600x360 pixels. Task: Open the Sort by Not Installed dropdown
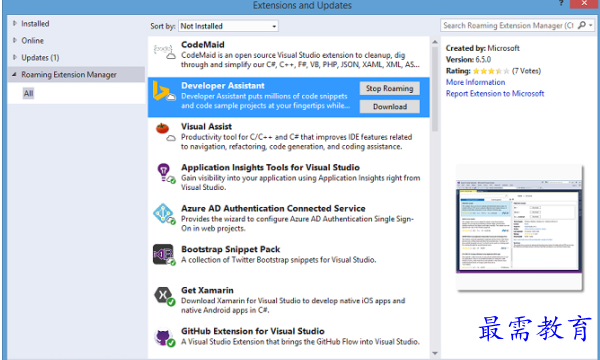coord(228,26)
